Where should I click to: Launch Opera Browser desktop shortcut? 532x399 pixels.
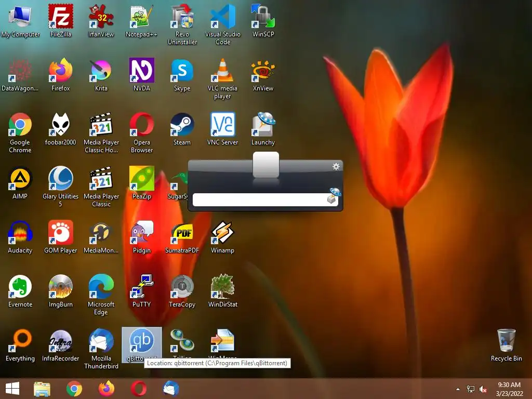coord(141,132)
